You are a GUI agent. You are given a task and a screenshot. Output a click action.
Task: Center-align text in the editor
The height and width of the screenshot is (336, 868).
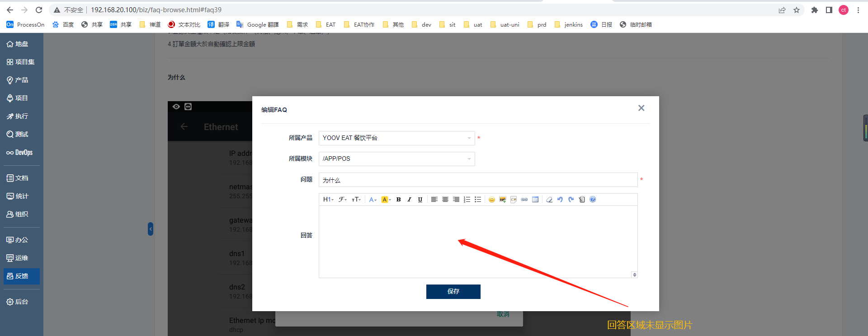445,200
